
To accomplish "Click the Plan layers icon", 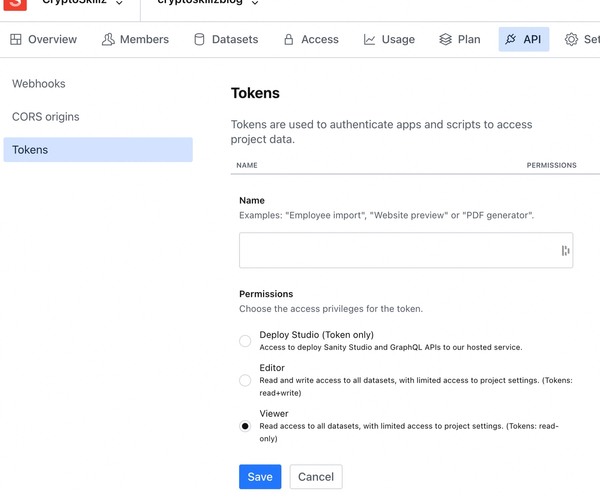I will [x=446, y=40].
